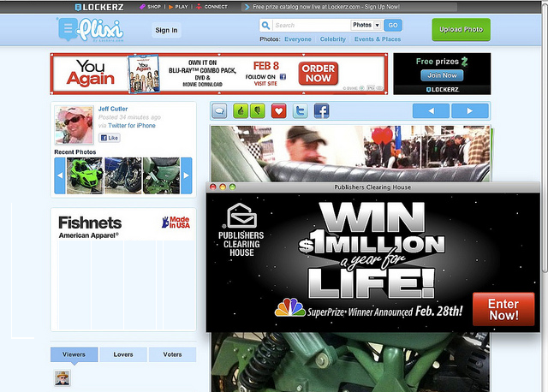Click the green thumbs-up icon
Viewport: 548px width, 392px height.
pyautogui.click(x=241, y=110)
